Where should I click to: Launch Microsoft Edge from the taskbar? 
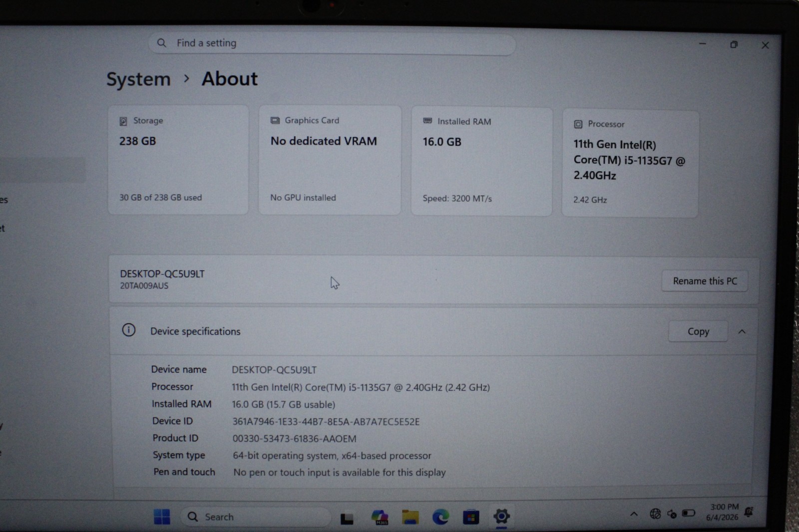[x=440, y=517]
